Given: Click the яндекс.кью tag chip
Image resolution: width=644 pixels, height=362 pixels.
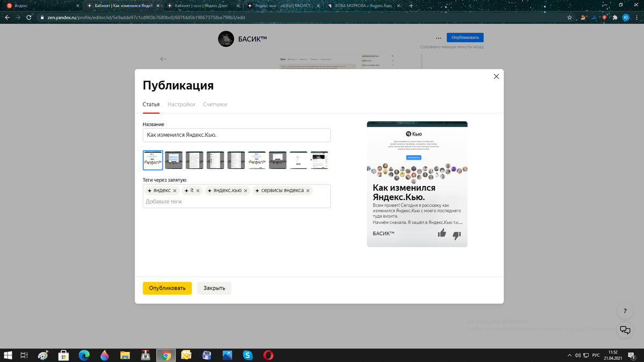Looking at the screenshot, I should [x=228, y=190].
